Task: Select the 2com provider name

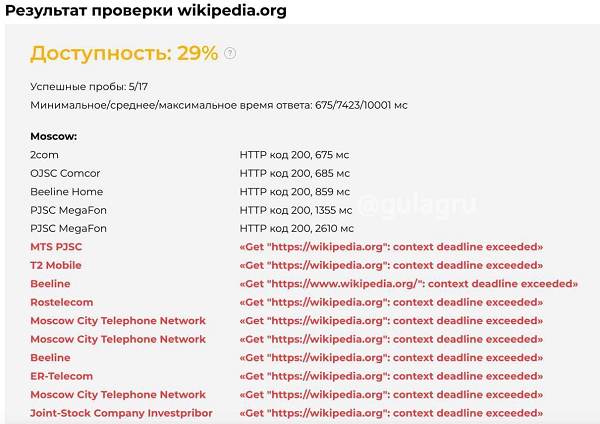Action: point(46,155)
